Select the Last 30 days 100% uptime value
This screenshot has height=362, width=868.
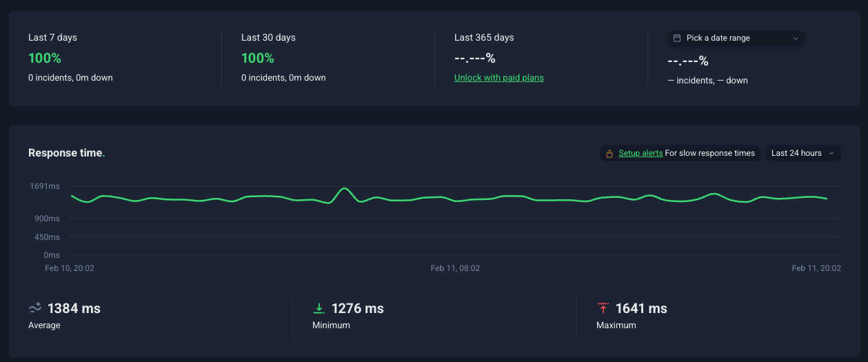point(258,58)
